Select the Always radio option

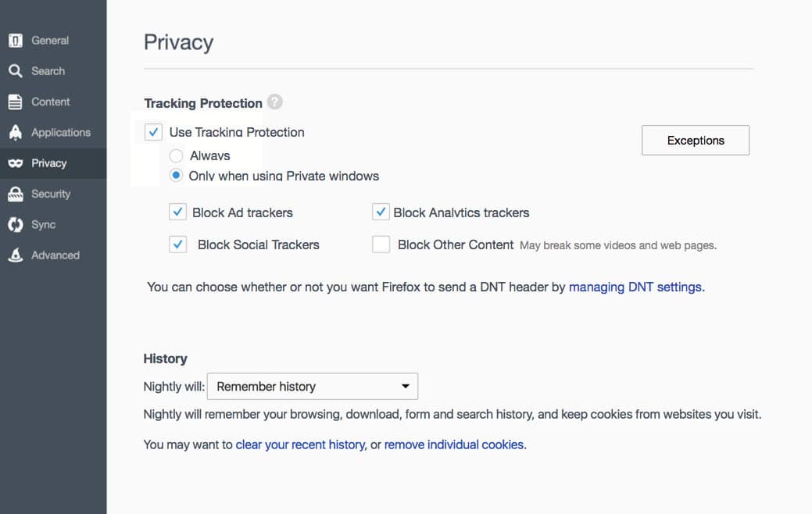[x=176, y=155]
